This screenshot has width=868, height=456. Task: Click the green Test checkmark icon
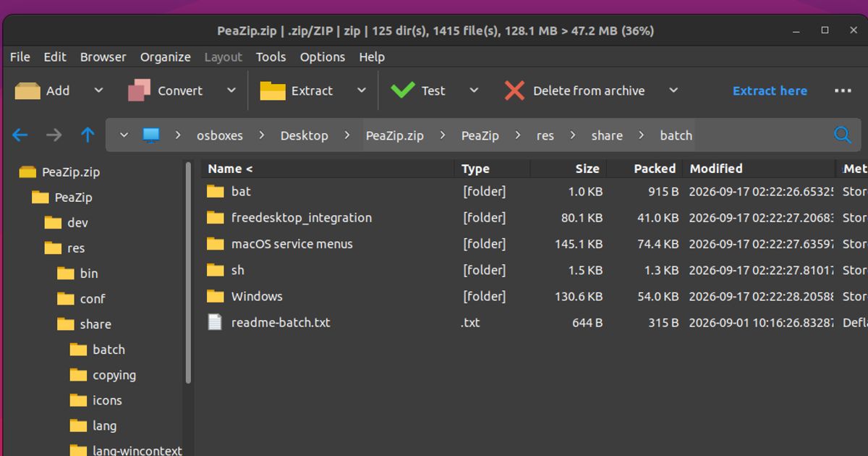pos(402,90)
